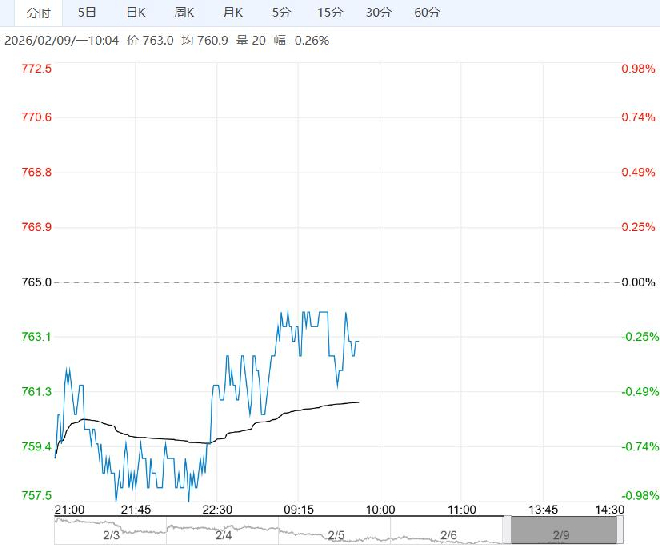This screenshot has height=546, width=660.
Task: Switch to the 15分 interval tab
Action: point(330,13)
